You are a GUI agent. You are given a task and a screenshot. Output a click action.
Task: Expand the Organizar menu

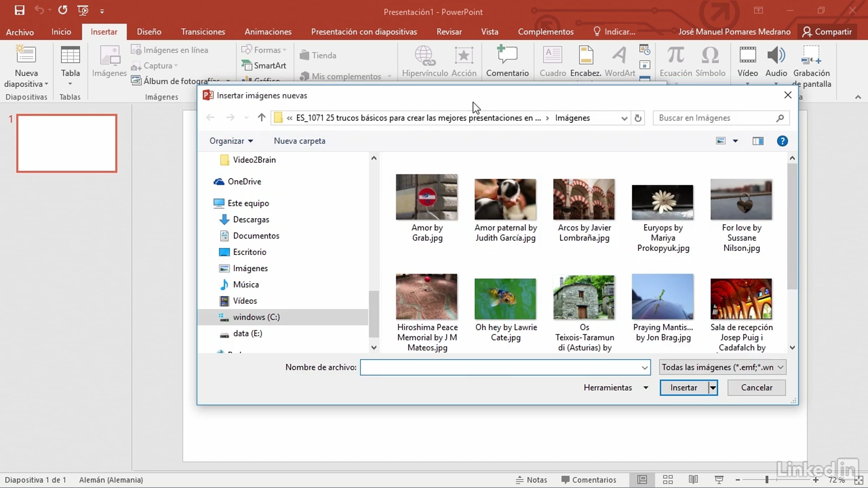click(231, 141)
